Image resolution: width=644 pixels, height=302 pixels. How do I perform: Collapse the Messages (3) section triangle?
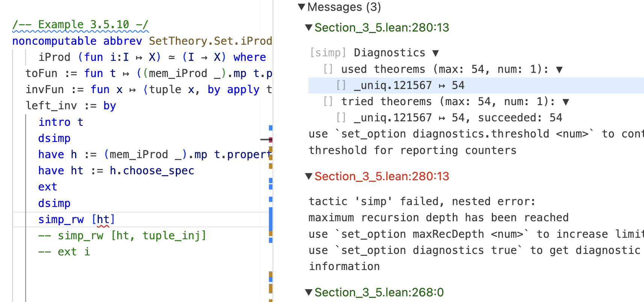pyautogui.click(x=301, y=7)
